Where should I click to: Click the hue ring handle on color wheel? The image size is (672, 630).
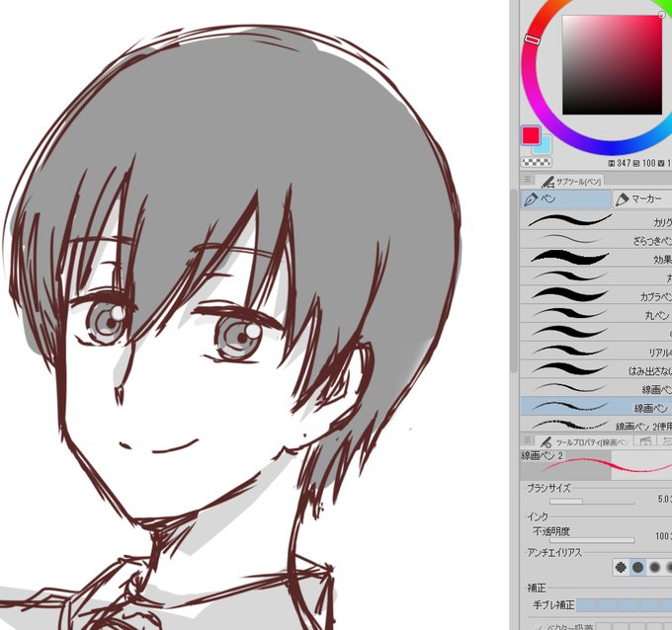532,39
